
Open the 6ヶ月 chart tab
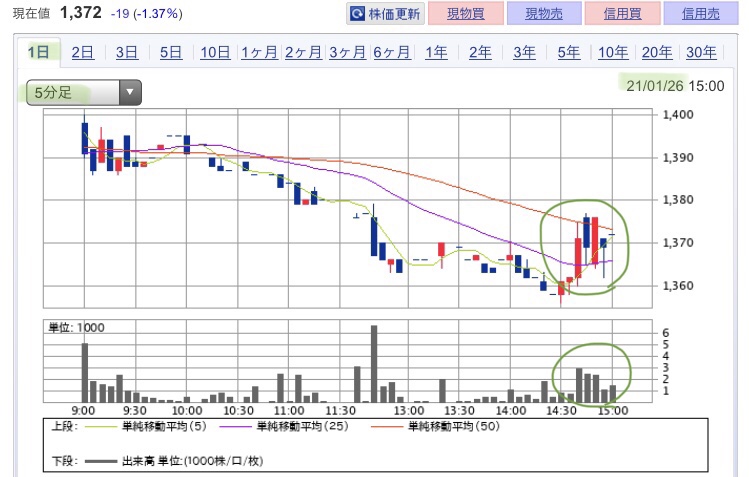(x=392, y=53)
